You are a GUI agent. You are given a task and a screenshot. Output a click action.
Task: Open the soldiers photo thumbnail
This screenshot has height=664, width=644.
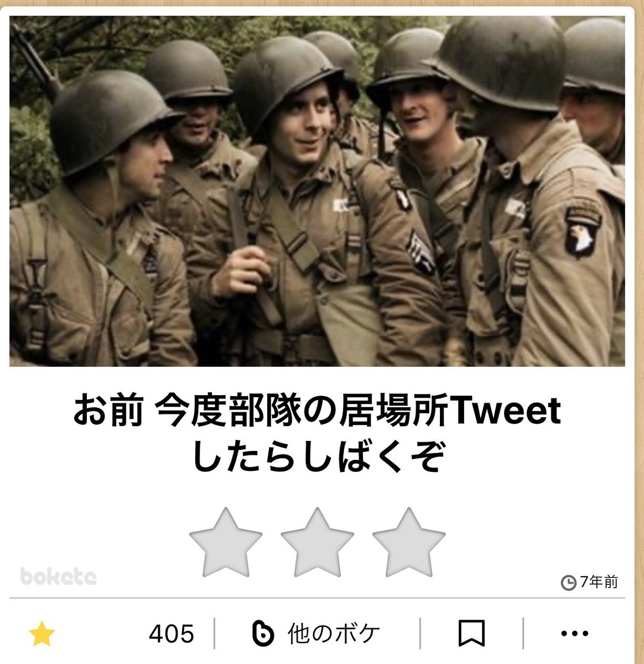pyautogui.click(x=317, y=191)
